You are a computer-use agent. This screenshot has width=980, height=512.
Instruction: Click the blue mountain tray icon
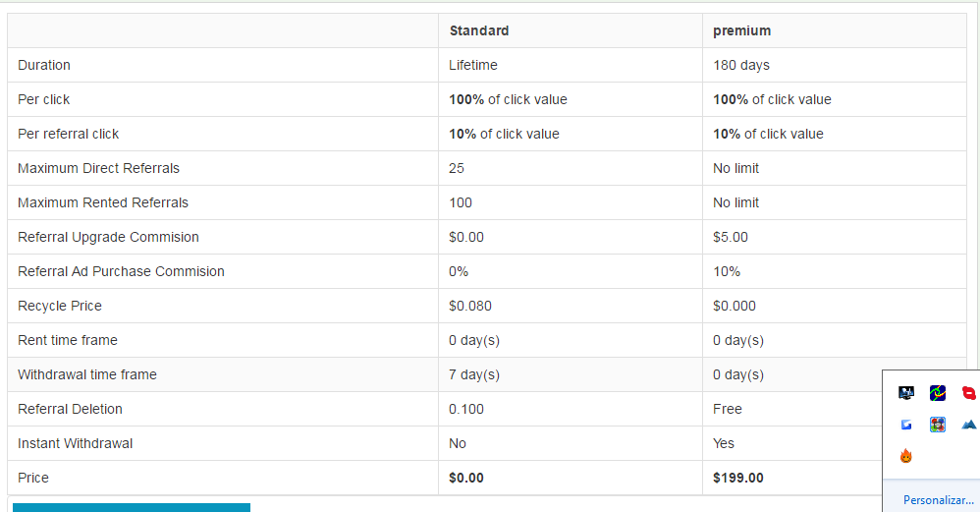(969, 425)
